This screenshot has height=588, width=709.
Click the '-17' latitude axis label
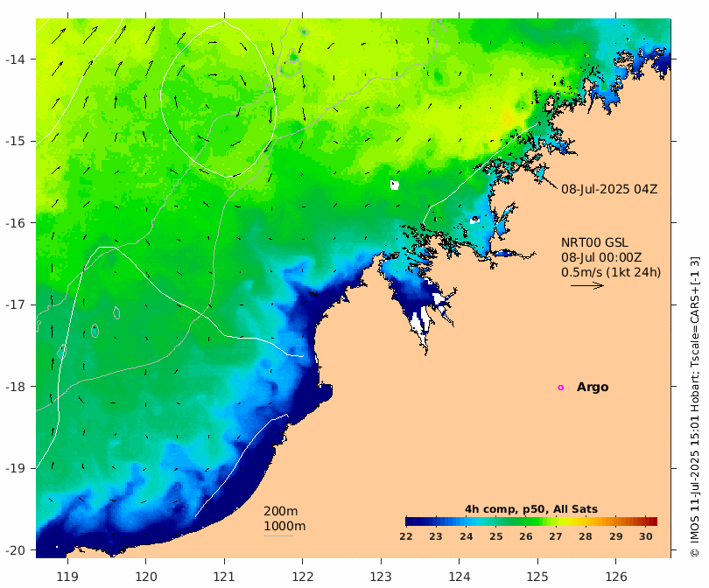[15, 304]
